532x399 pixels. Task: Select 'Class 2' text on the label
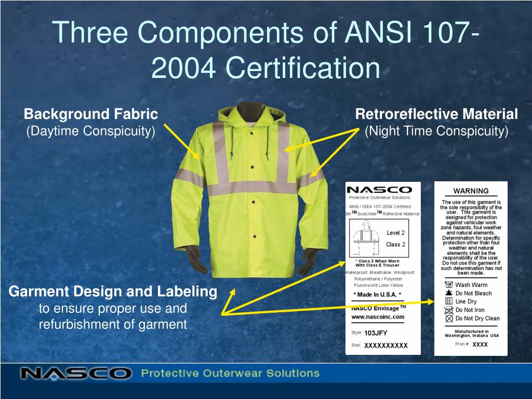(x=395, y=244)
